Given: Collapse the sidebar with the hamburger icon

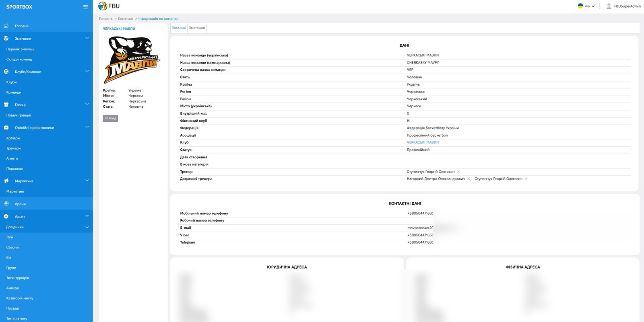Looking at the screenshot, I should pos(85,7).
